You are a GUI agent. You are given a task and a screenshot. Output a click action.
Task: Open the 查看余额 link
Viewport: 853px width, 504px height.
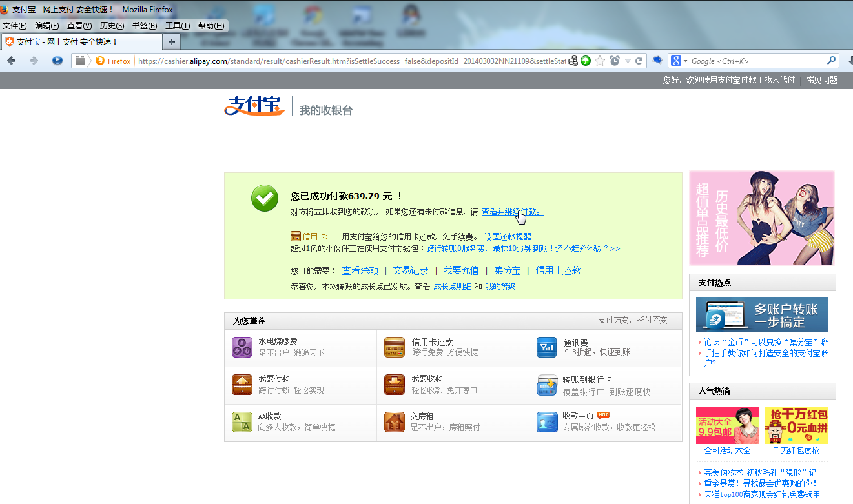(x=360, y=270)
